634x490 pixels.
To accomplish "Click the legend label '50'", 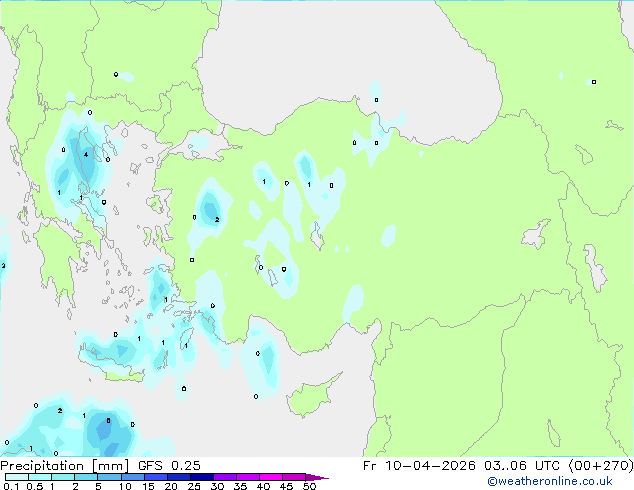I will [309, 486].
